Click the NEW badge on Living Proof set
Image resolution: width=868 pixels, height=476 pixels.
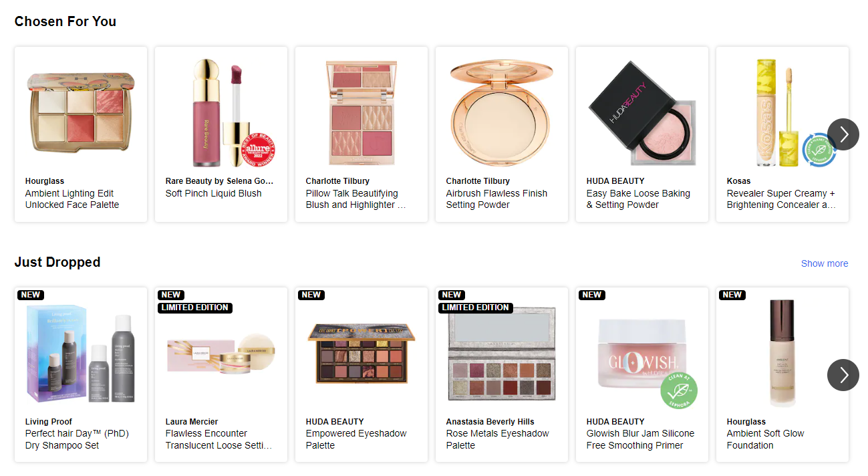31,295
